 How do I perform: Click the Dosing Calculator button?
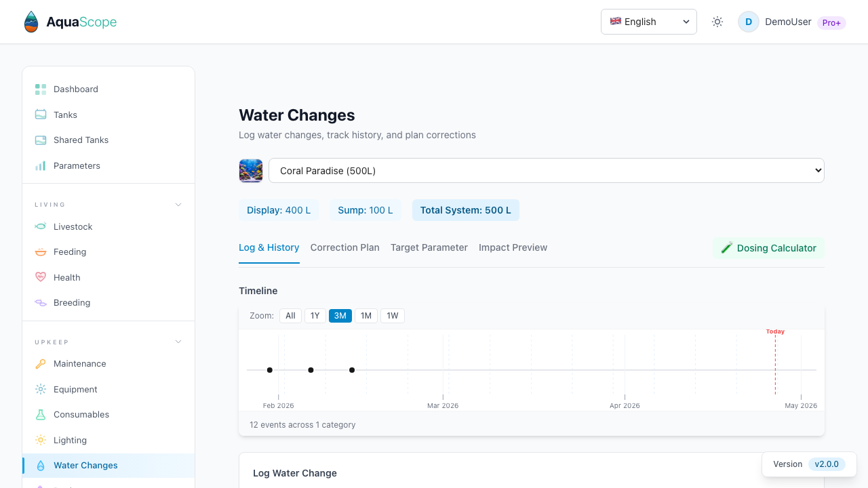tap(768, 248)
